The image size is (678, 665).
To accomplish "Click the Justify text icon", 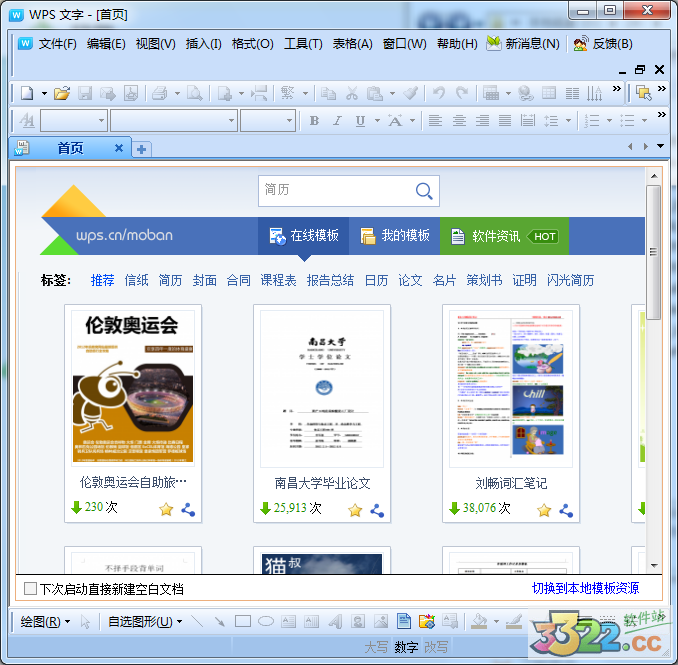I will [505, 121].
